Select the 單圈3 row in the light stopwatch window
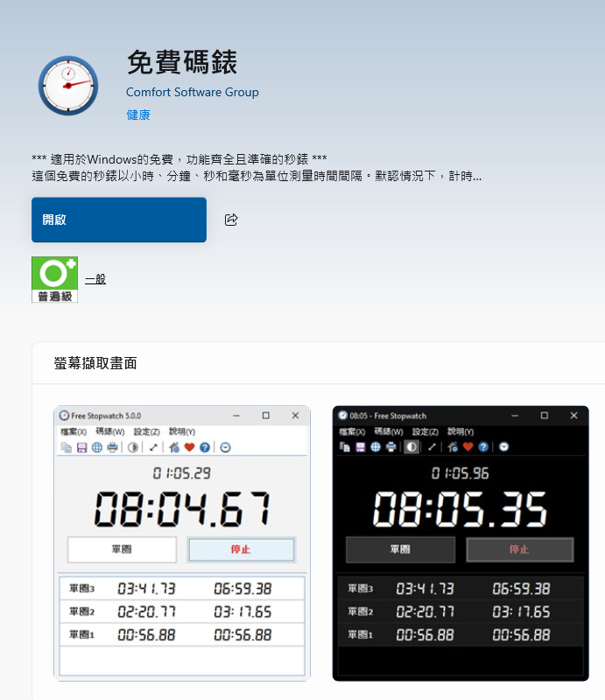 (182, 588)
